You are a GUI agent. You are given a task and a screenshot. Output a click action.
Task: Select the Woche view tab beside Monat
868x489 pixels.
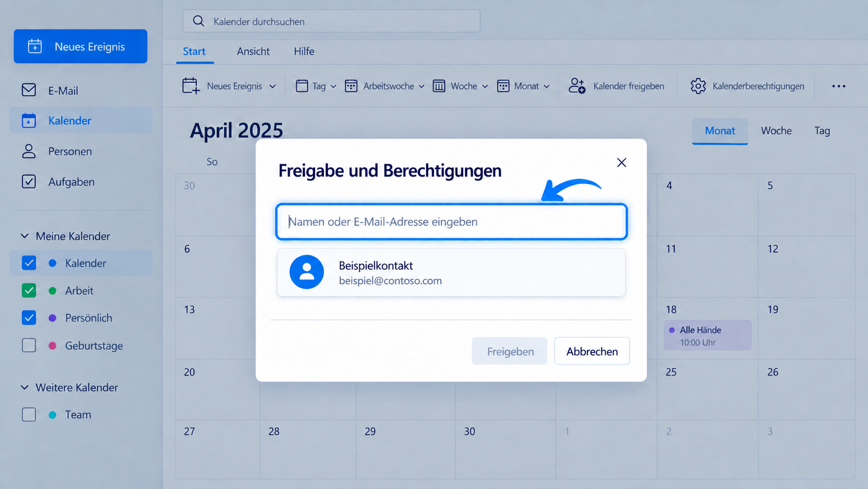(776, 130)
